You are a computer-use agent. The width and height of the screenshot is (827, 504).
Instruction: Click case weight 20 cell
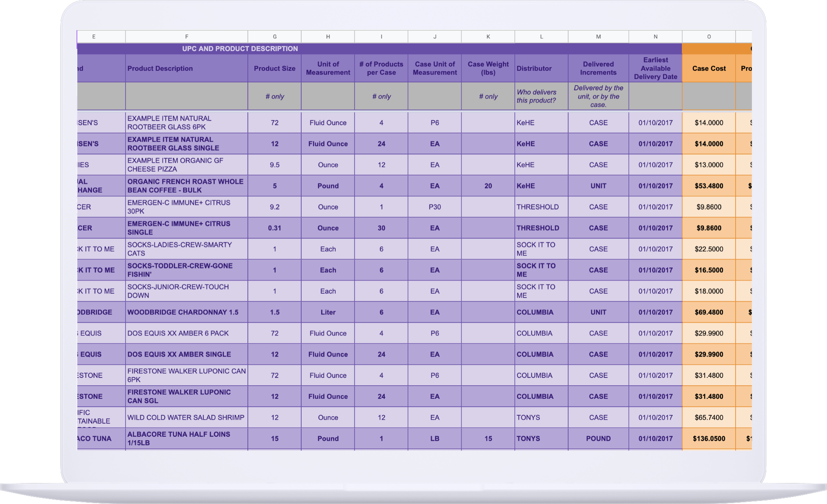[488, 186]
